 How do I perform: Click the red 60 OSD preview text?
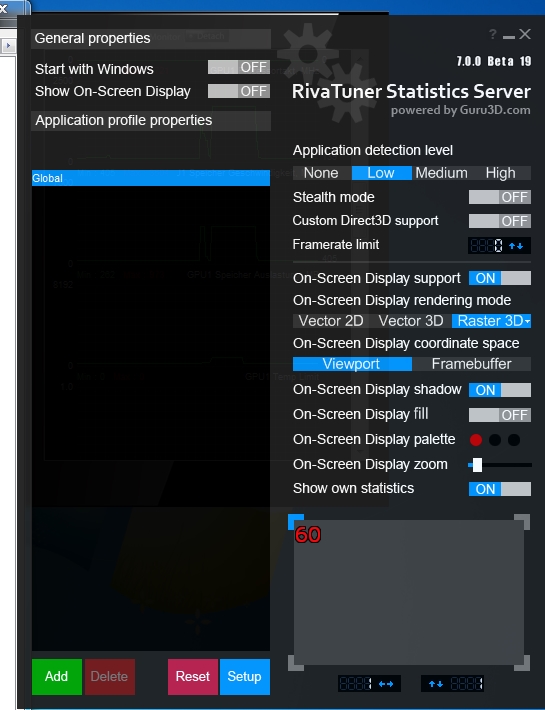coord(308,535)
